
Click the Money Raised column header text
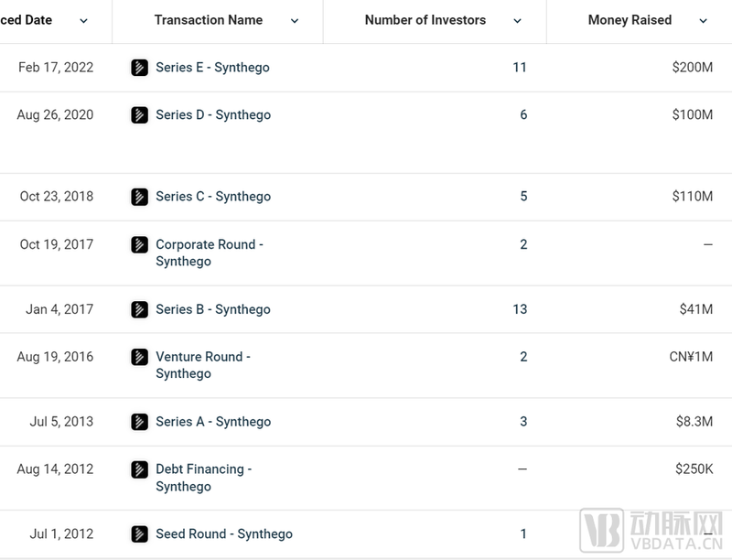tap(630, 20)
